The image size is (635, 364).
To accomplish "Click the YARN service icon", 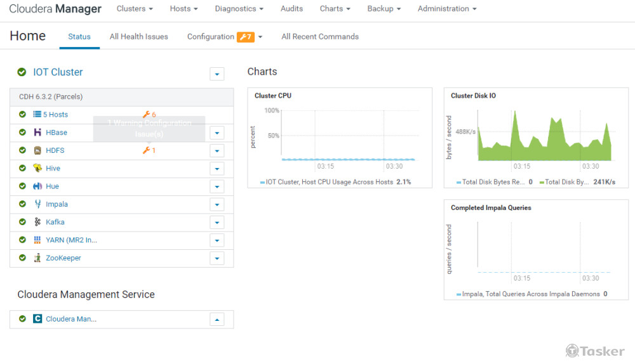I will [38, 240].
